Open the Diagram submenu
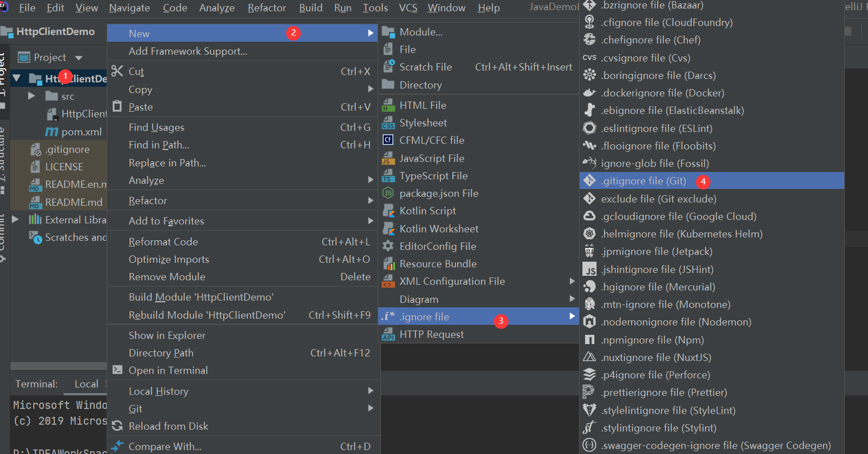 479,299
